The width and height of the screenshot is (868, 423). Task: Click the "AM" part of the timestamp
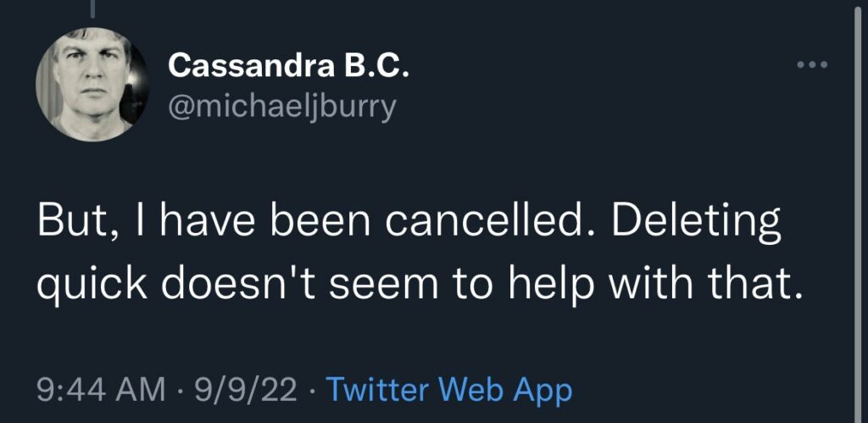tap(139, 391)
